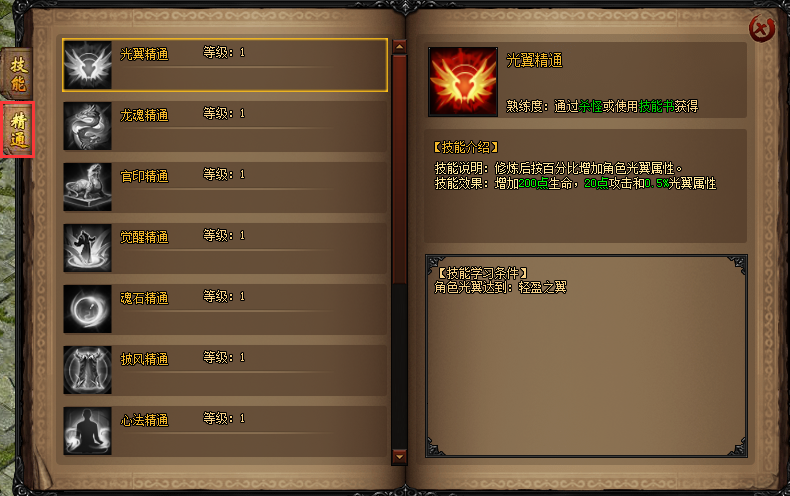The width and height of the screenshot is (790, 496).
Task: Choose the 官印精通 seal statue icon
Action: click(88, 187)
